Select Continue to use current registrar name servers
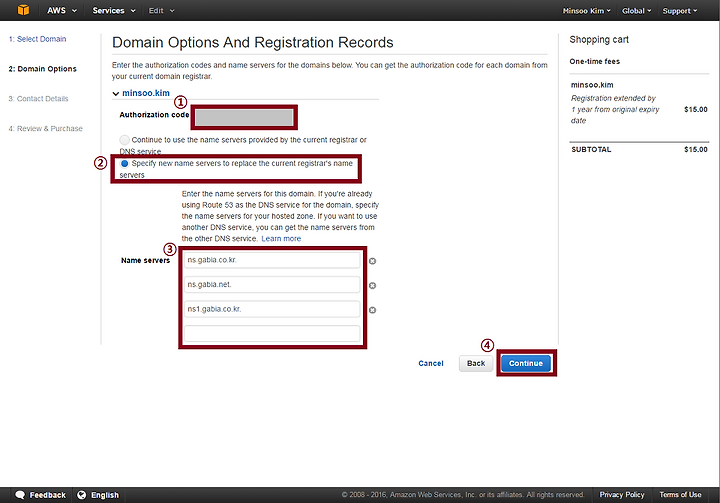The height and width of the screenshot is (503, 720). (x=124, y=140)
